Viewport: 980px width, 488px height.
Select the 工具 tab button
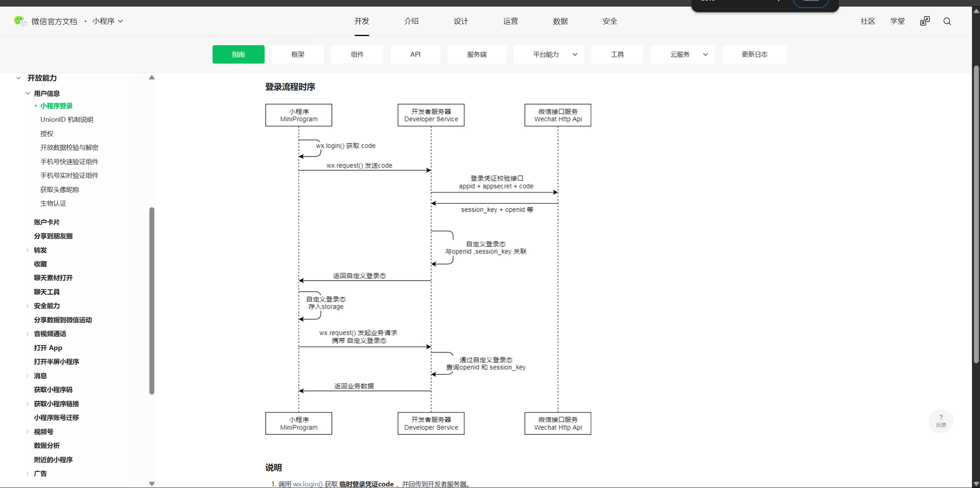click(x=617, y=54)
